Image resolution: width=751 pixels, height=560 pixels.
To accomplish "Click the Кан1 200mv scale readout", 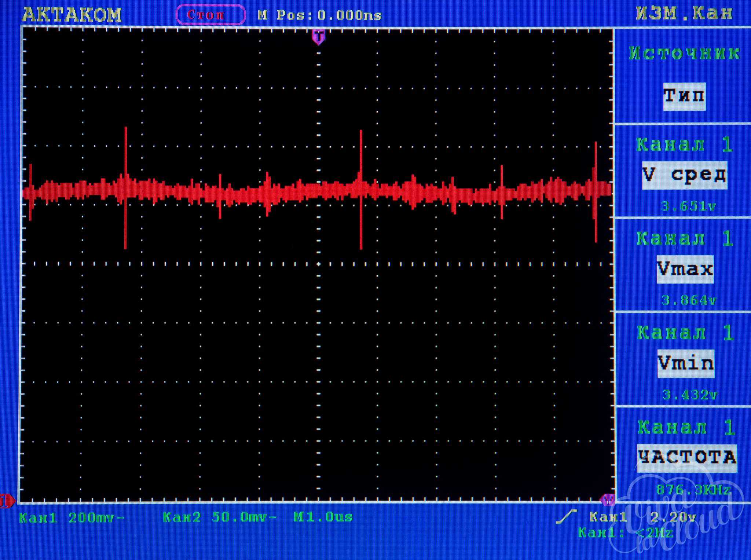I will point(72,517).
